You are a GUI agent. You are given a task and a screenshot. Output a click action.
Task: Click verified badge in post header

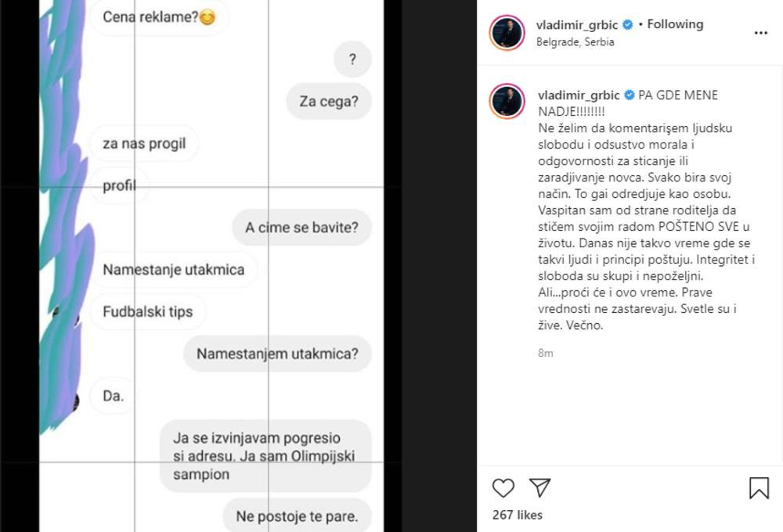coord(628,24)
